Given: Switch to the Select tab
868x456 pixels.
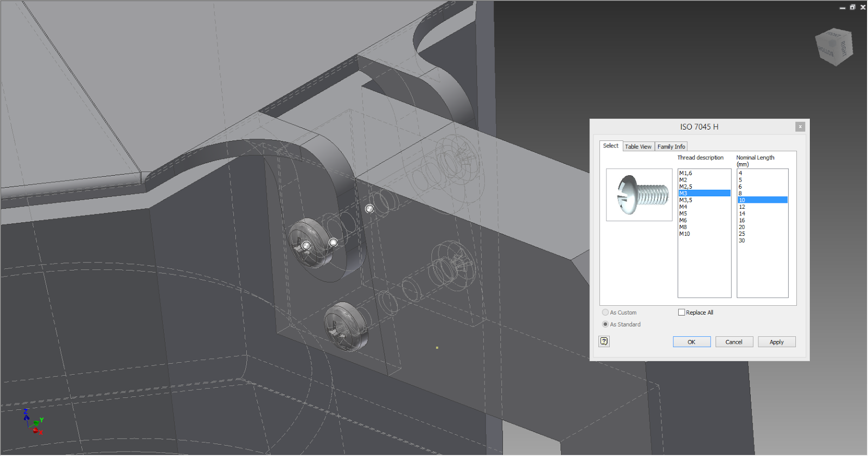Looking at the screenshot, I should click(611, 146).
